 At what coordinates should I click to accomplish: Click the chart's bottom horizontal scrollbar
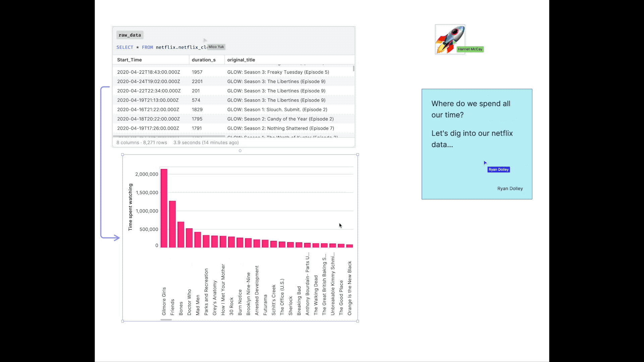(x=166, y=320)
